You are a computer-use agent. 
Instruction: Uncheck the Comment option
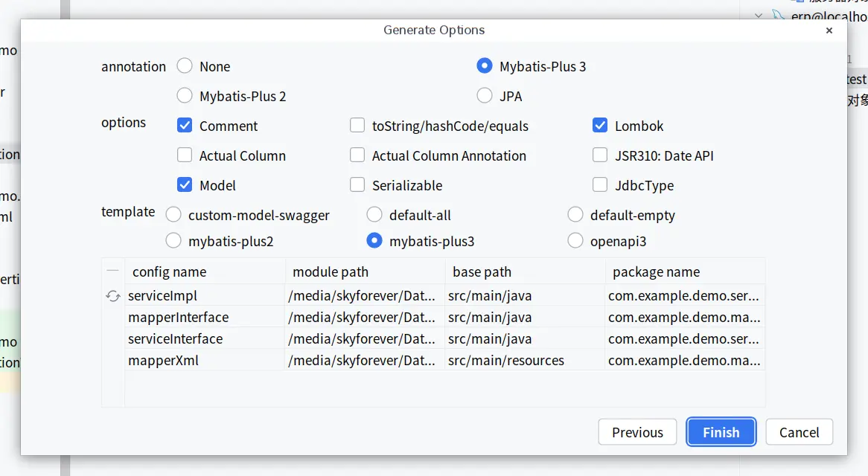click(x=185, y=126)
